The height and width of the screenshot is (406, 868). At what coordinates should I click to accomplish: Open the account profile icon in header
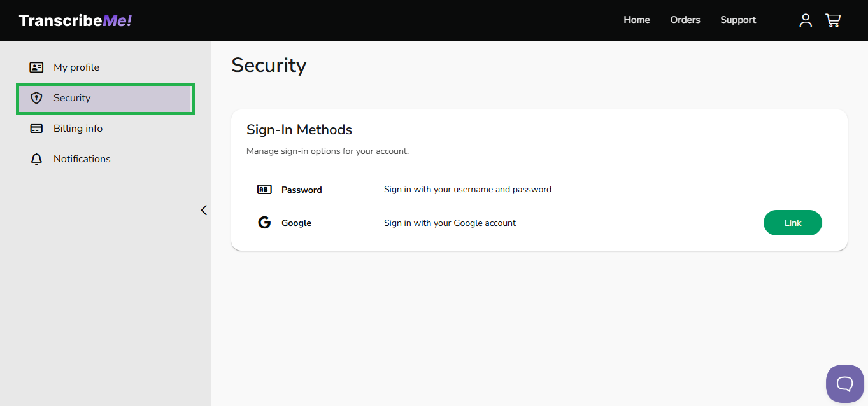pyautogui.click(x=805, y=20)
